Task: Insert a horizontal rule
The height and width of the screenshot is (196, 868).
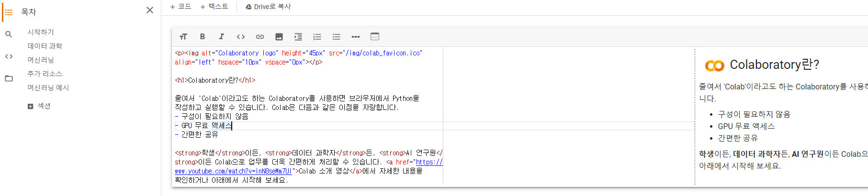Action: tap(356, 36)
